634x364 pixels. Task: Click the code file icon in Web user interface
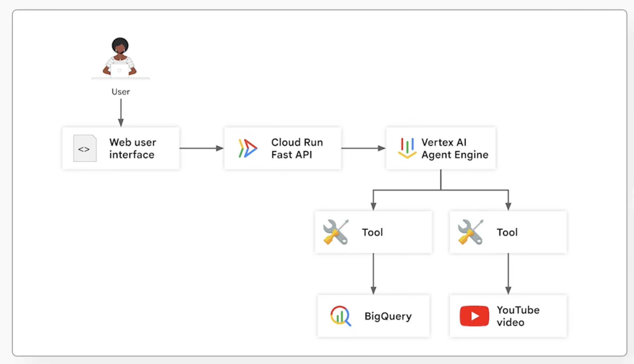point(85,148)
